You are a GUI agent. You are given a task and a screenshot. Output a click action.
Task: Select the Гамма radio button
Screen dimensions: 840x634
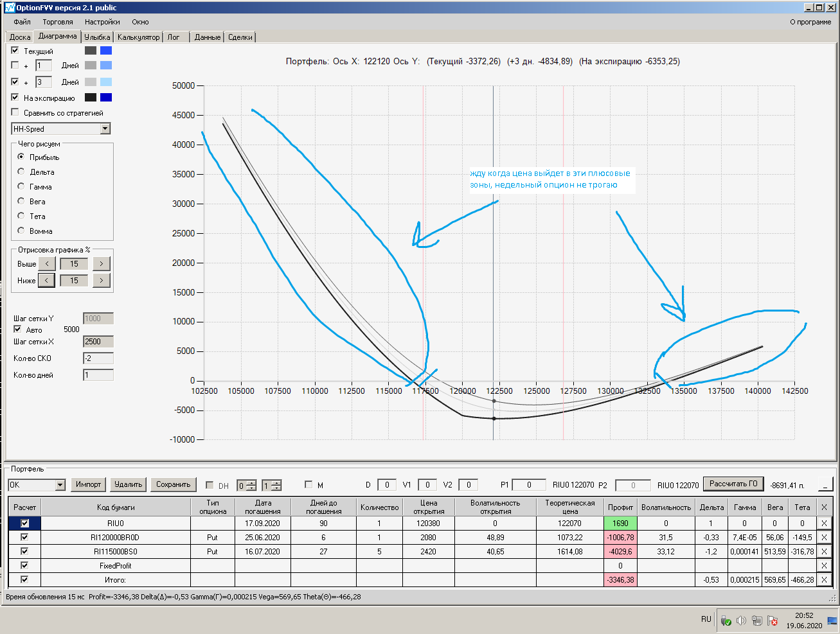(21, 186)
